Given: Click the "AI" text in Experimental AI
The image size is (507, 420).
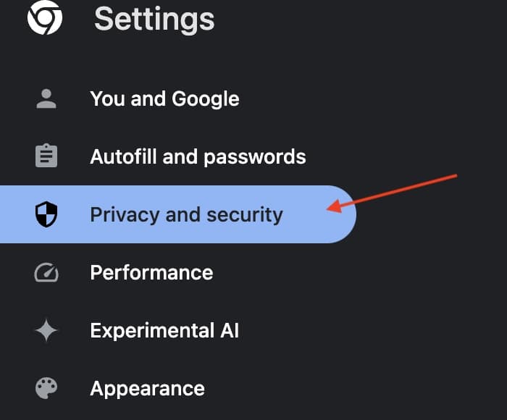Looking at the screenshot, I should point(228,331).
